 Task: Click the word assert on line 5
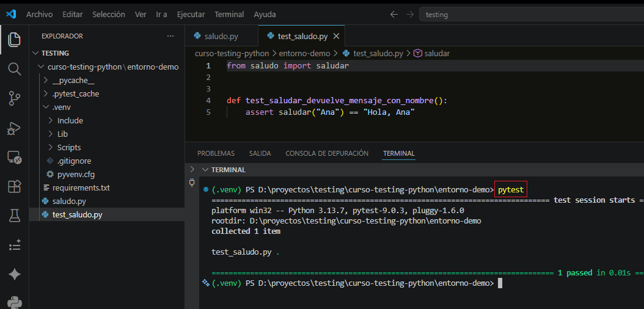260,112
